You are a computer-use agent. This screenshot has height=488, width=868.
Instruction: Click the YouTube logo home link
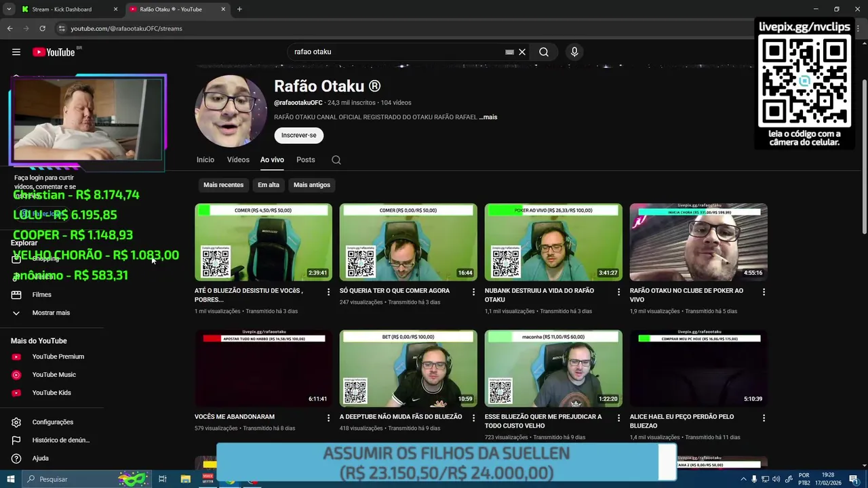coord(53,52)
